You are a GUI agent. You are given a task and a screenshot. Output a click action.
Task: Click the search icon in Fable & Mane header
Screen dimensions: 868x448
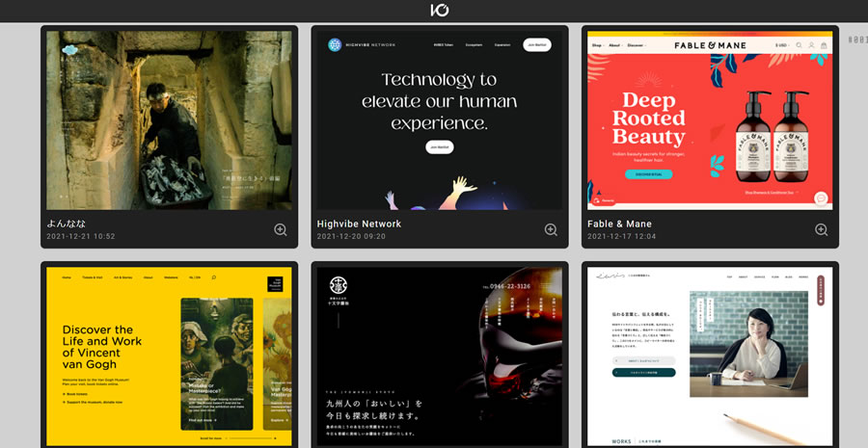[799, 45]
